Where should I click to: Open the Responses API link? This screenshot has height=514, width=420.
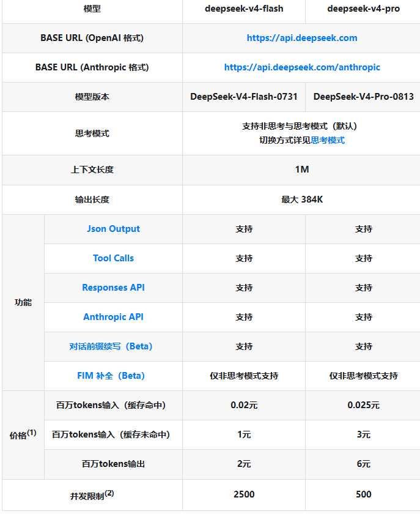point(113,288)
